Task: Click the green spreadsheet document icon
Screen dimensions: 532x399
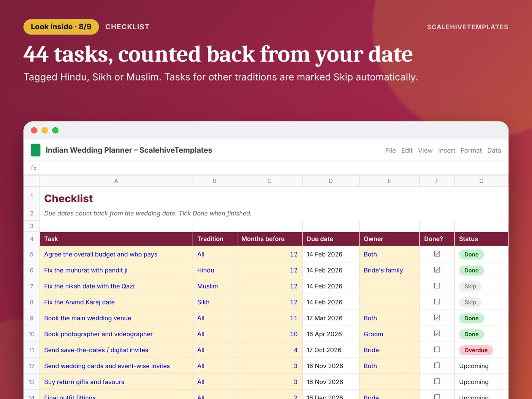Action: pos(35,150)
